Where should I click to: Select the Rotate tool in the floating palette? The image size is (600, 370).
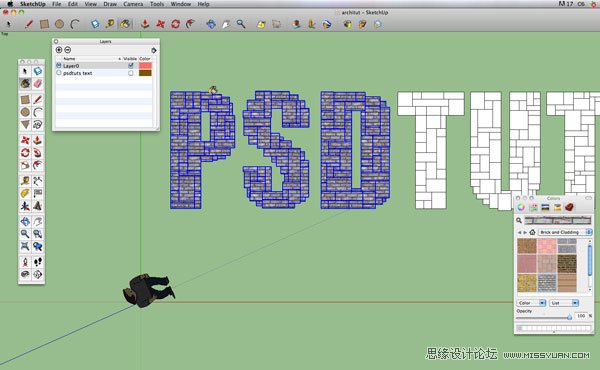point(25,153)
